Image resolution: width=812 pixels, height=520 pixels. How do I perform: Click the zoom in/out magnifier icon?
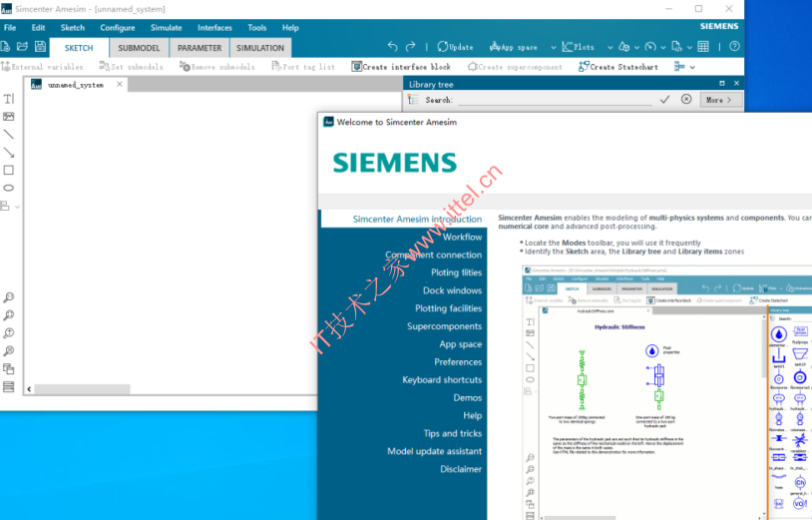pos(9,333)
